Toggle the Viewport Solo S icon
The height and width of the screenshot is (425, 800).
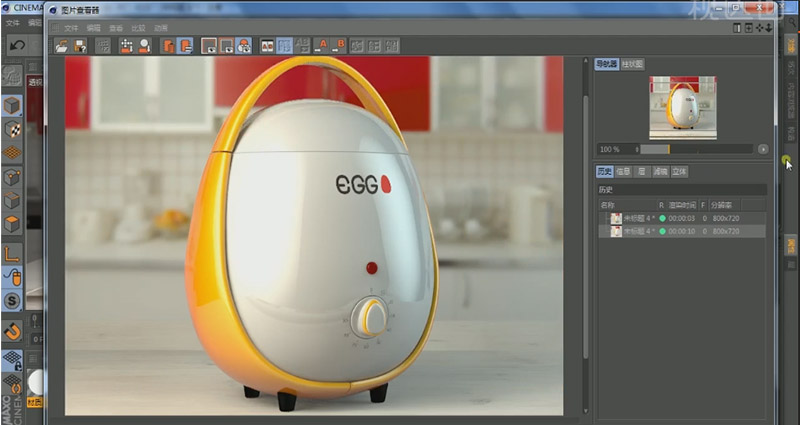[x=12, y=301]
